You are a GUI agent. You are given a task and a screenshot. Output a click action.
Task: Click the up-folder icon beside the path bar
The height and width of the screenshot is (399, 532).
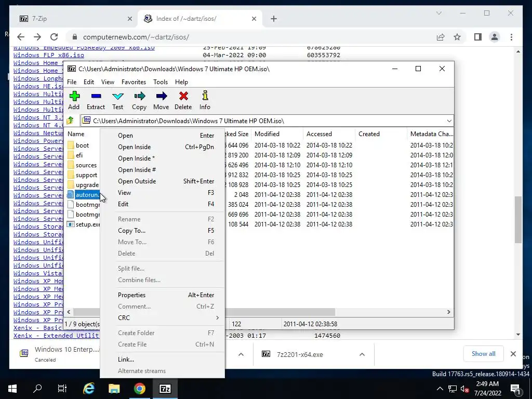(x=70, y=121)
